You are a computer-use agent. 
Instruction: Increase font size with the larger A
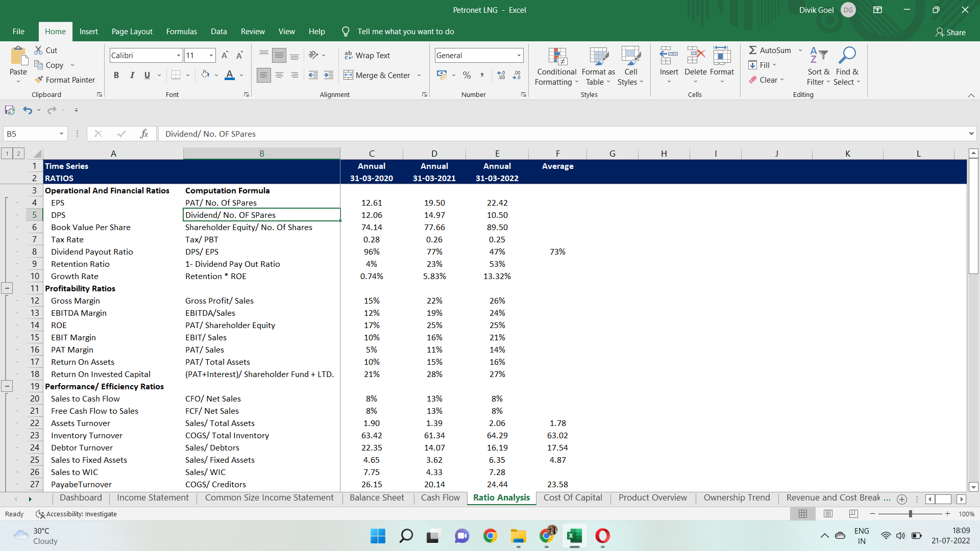pyautogui.click(x=225, y=55)
